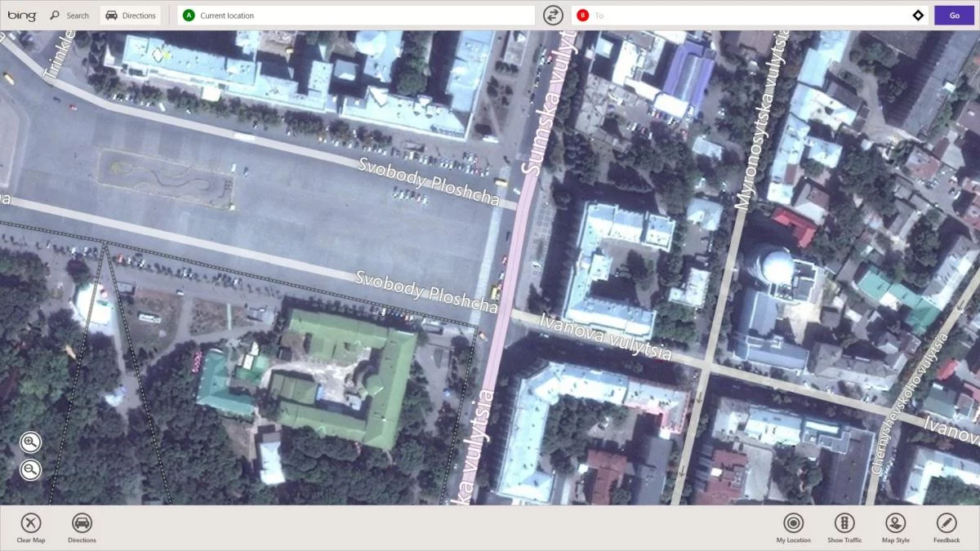
Task: Swap start and destination
Action: coord(554,16)
